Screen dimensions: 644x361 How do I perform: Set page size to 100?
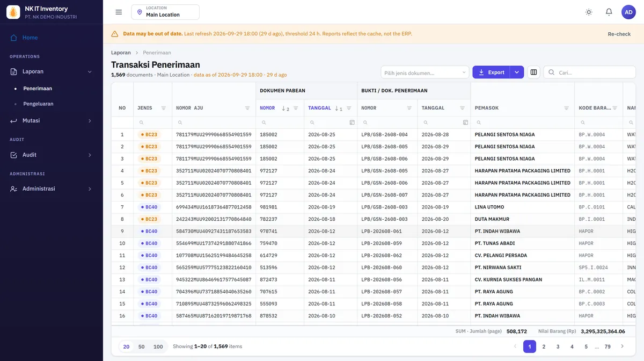[x=158, y=346]
